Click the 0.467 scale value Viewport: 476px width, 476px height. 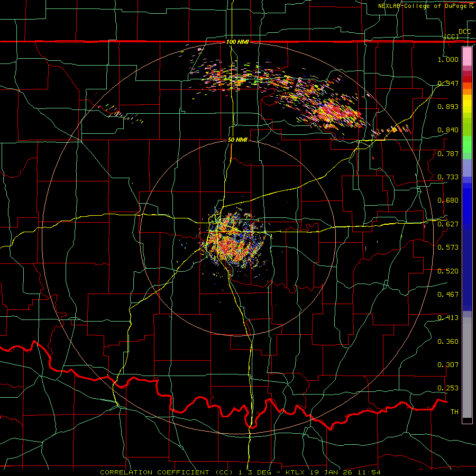(448, 295)
